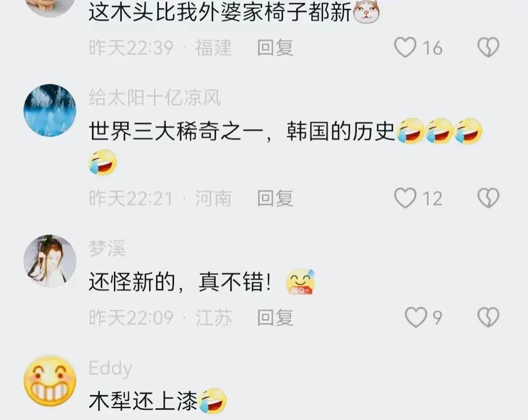Select the comment 这木头比我外婆家椅子都新
This screenshot has width=528, height=420.
(220, 12)
